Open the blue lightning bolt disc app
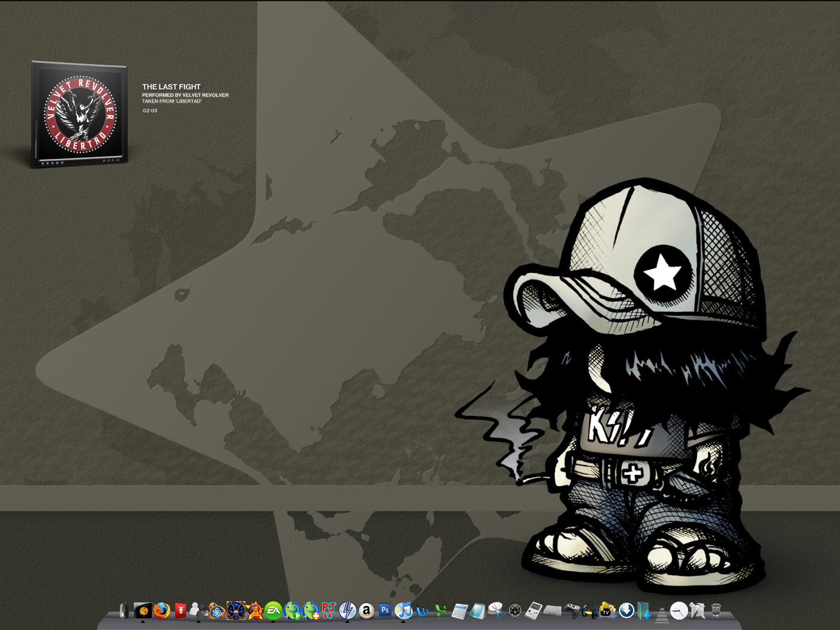Viewport: 840px width, 630px height. (x=347, y=611)
